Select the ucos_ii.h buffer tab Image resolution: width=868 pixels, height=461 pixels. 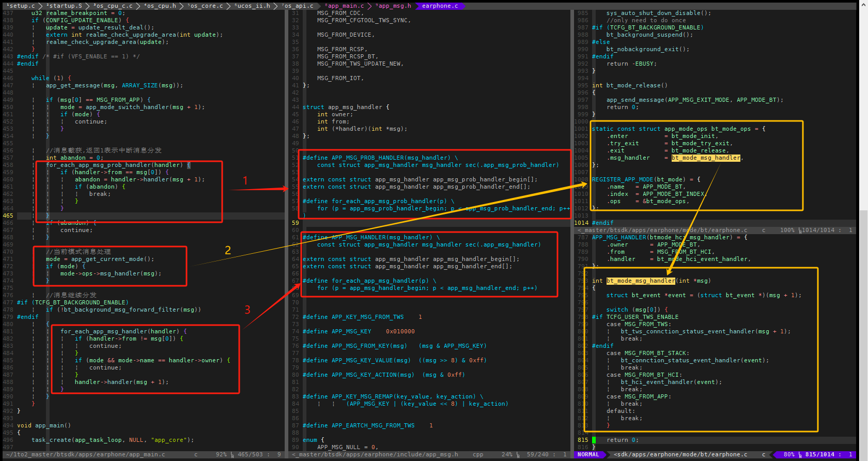(252, 6)
